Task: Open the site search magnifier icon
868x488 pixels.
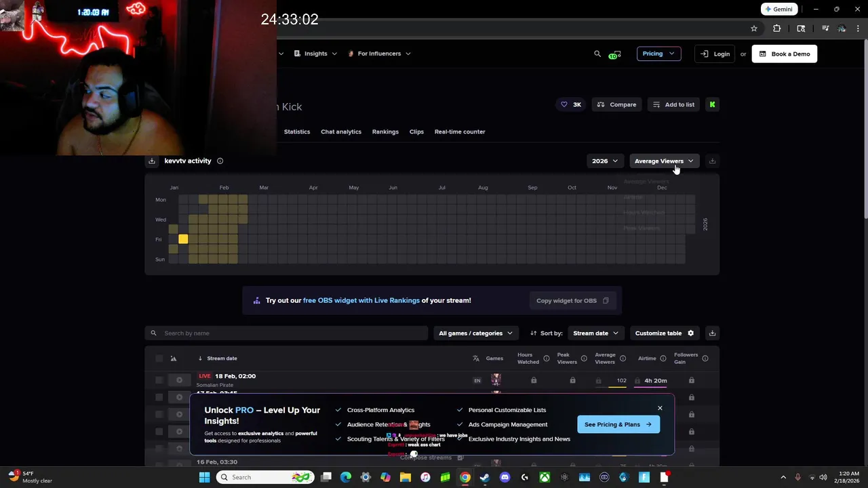Action: pos(597,54)
